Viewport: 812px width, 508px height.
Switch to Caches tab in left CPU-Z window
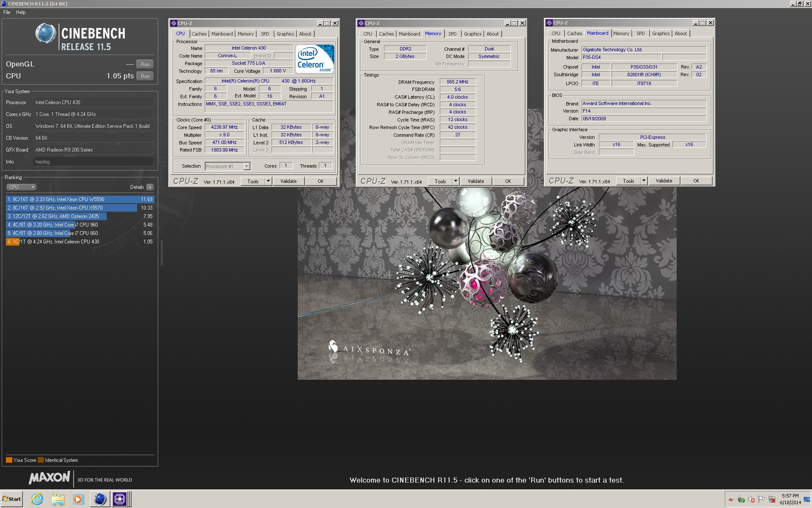(x=199, y=34)
